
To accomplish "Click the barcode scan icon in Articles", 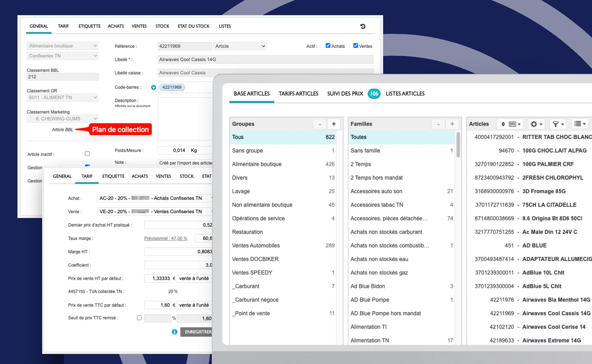I will click(515, 124).
